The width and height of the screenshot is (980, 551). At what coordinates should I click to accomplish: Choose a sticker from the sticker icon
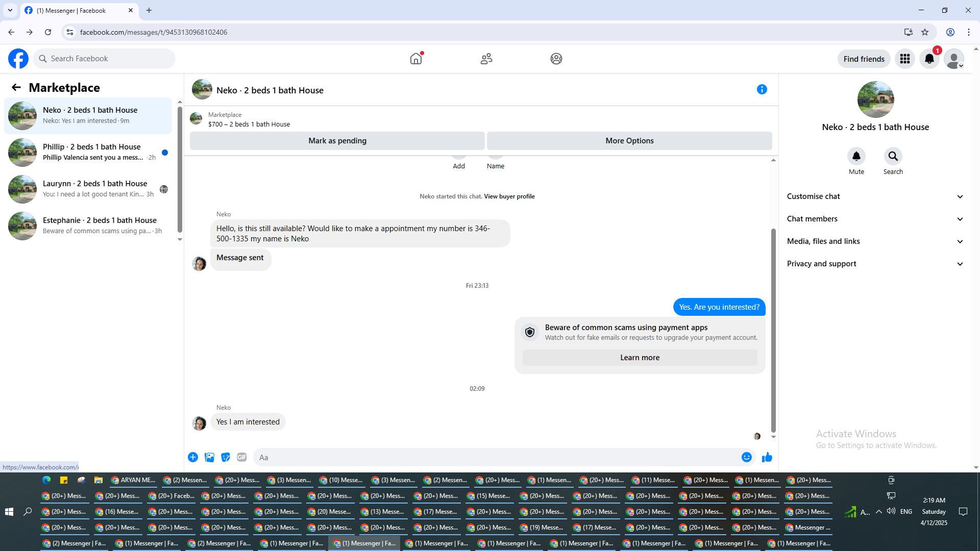(226, 457)
